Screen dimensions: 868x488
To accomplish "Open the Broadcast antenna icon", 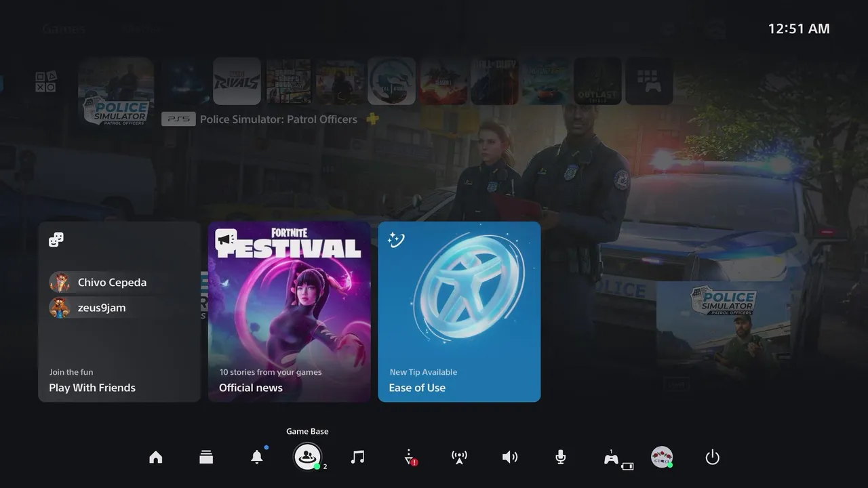I will click(x=459, y=457).
